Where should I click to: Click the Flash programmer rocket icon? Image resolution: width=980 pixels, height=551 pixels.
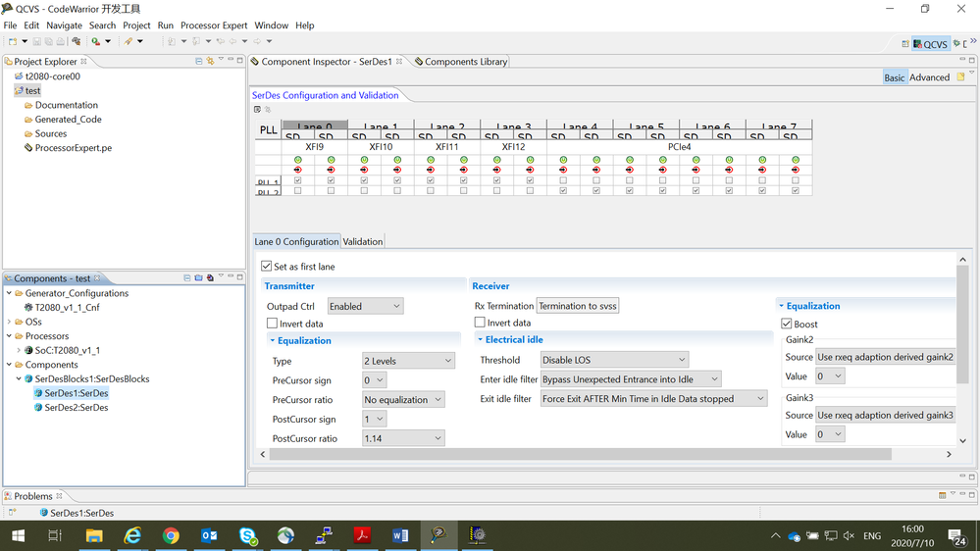pos(129,41)
